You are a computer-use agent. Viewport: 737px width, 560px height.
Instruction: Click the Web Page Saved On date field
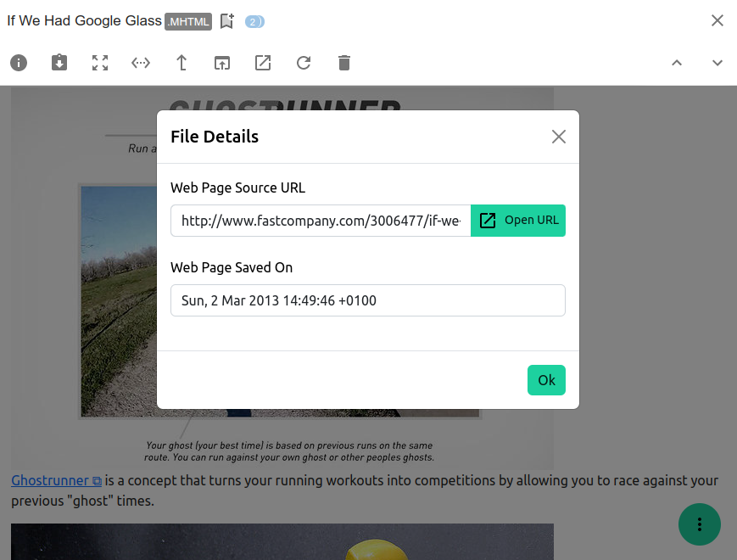(x=367, y=300)
